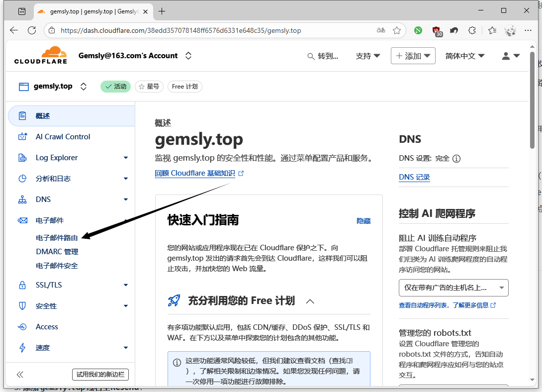Star the gemsly.top domain with 星号
Image resolution: width=542 pixels, height=392 pixels.
149,87
